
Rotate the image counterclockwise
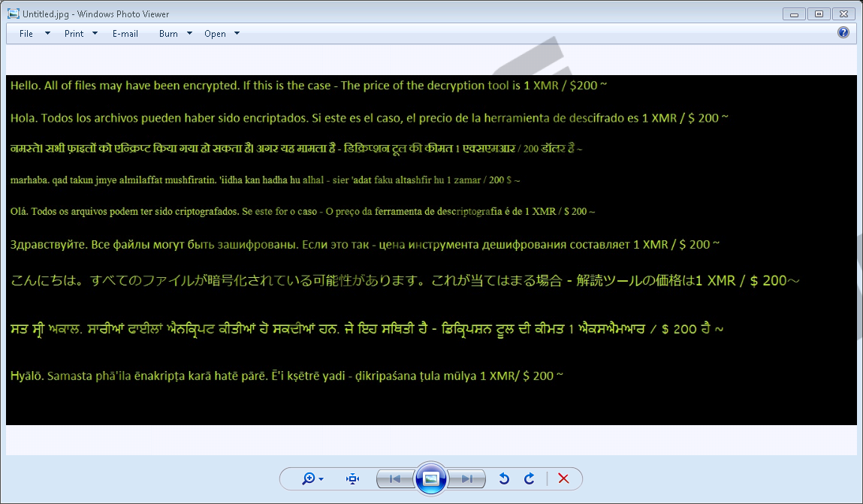coord(504,478)
